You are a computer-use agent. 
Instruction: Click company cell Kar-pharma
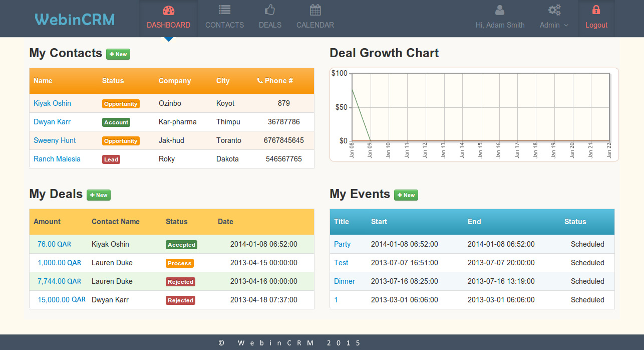(x=178, y=122)
